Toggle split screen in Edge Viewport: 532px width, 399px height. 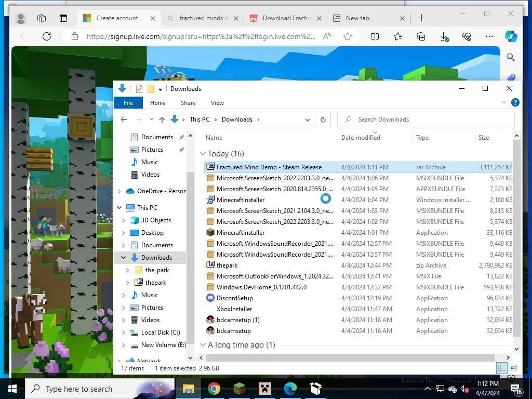coord(375,36)
